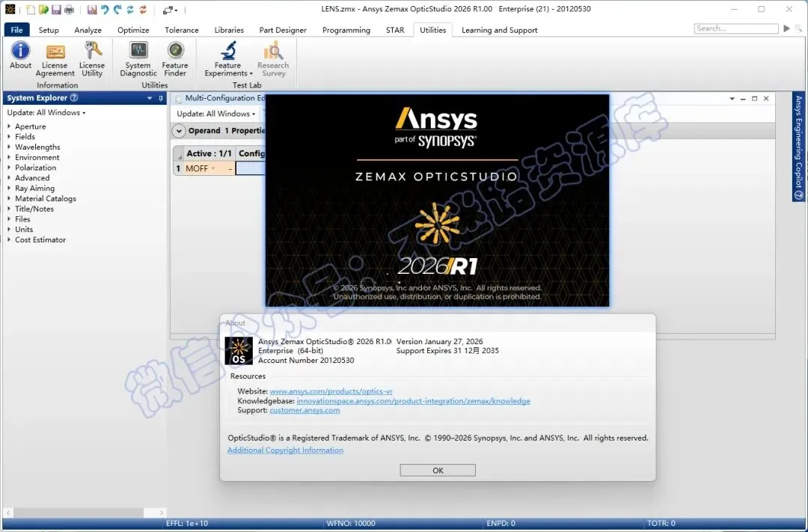This screenshot has width=808, height=532.
Task: Click the Print icon in quick toolbar
Action: coord(69,9)
